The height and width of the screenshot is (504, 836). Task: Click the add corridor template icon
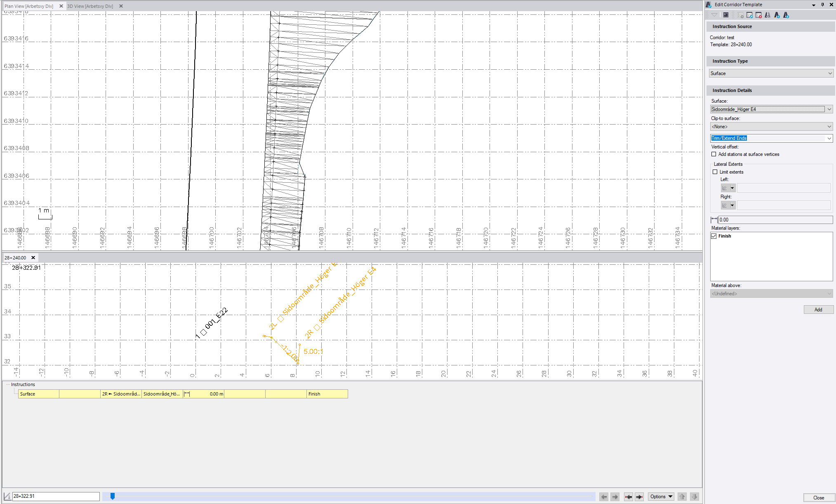[x=777, y=15]
